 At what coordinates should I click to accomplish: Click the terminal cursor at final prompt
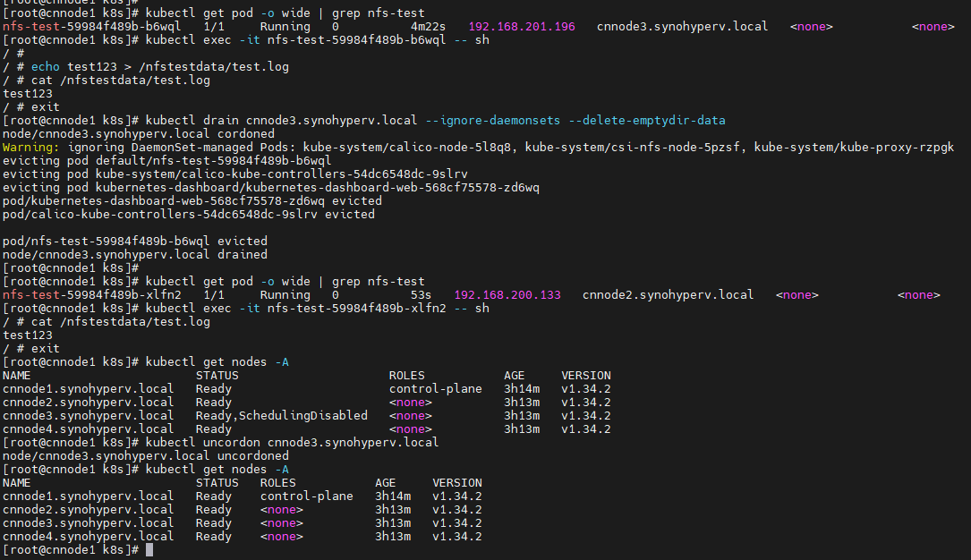tap(149, 550)
